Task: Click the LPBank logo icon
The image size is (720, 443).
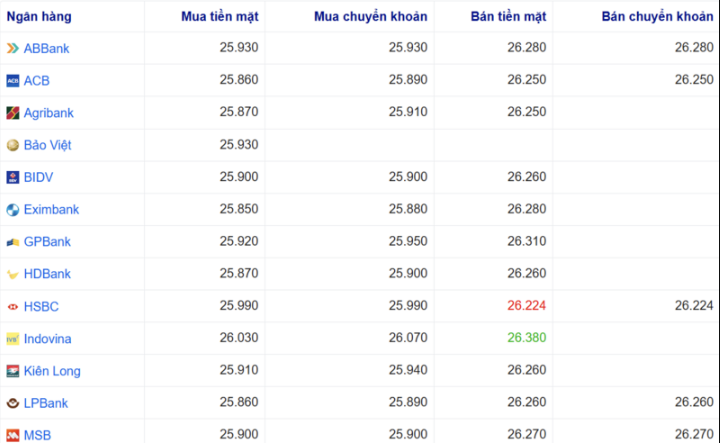Action: click(13, 403)
